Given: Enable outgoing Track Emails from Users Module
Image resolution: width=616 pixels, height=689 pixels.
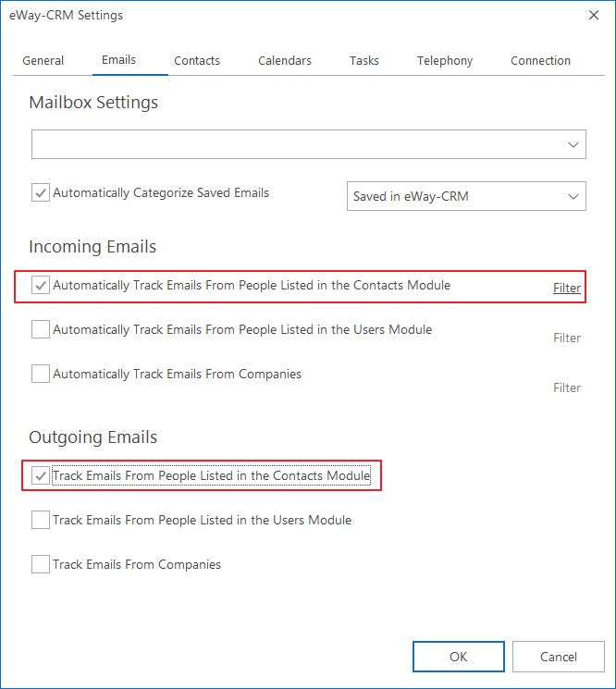Looking at the screenshot, I should coord(41,520).
